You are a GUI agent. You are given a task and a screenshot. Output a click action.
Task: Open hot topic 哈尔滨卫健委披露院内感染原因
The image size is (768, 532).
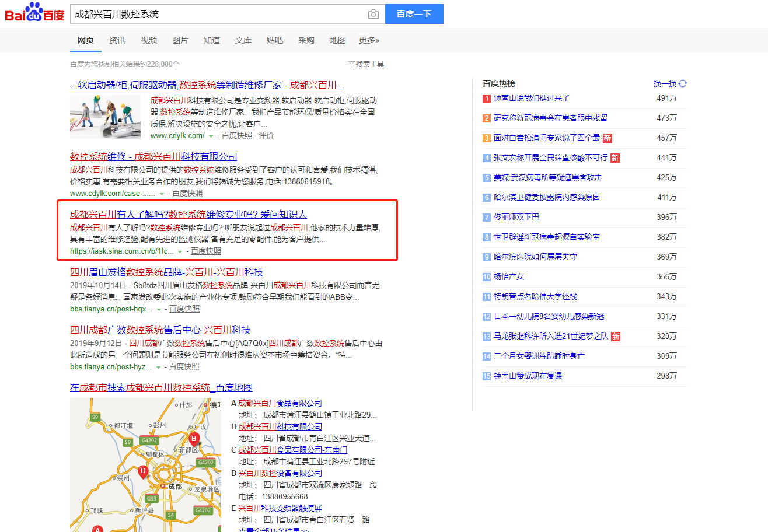(547, 197)
